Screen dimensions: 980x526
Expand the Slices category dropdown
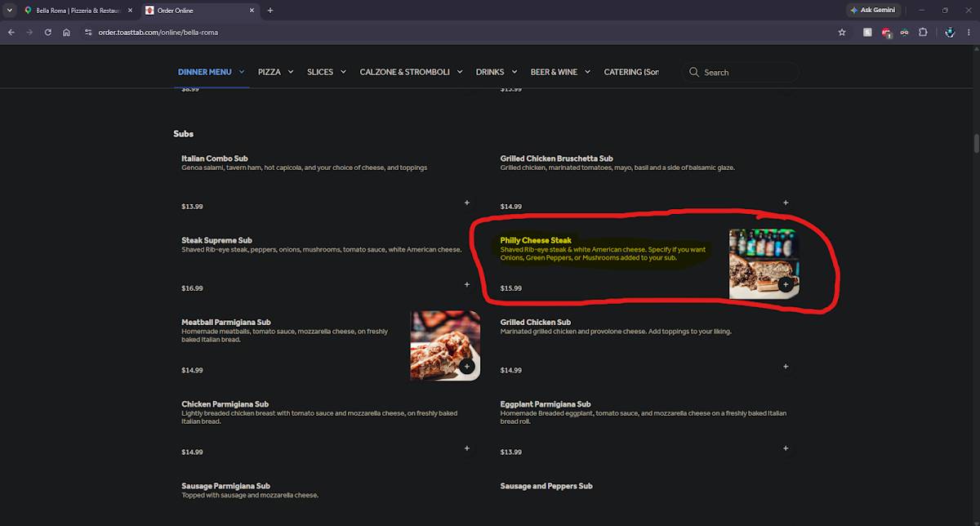pos(343,72)
